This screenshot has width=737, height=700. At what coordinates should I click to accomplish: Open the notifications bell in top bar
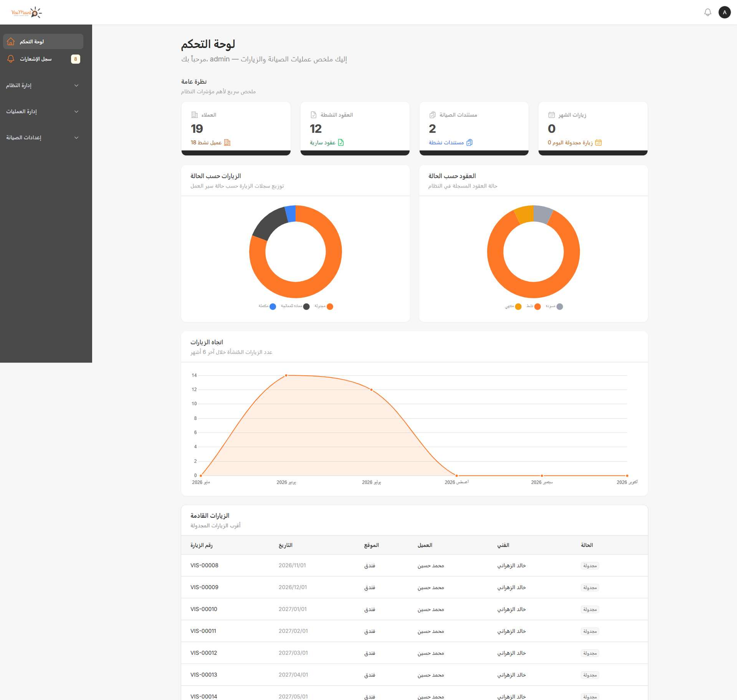[708, 12]
